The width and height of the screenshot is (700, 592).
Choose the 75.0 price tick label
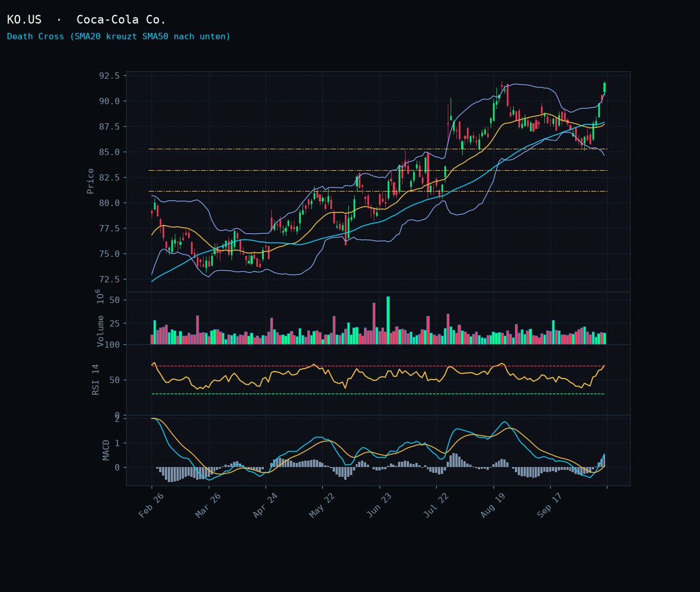pos(109,254)
